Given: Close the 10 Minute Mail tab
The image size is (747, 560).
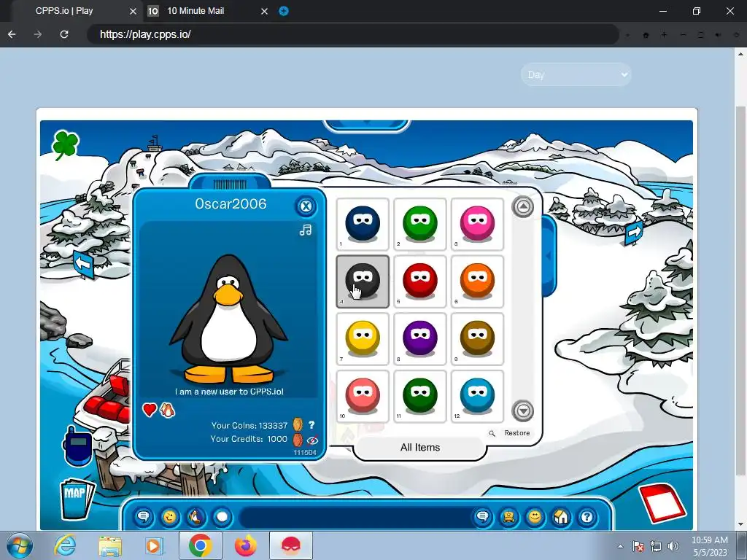Looking at the screenshot, I should [264, 11].
